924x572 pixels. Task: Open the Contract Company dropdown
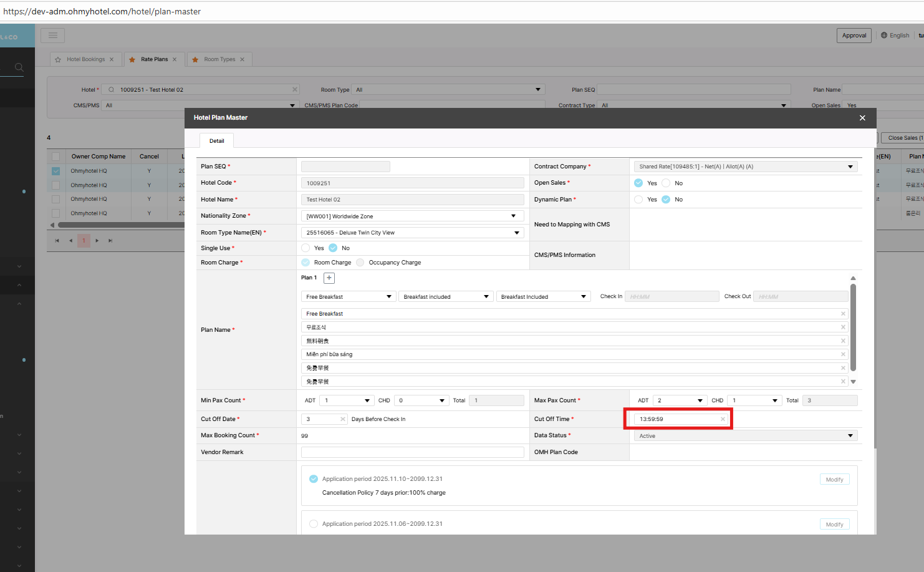coord(745,167)
